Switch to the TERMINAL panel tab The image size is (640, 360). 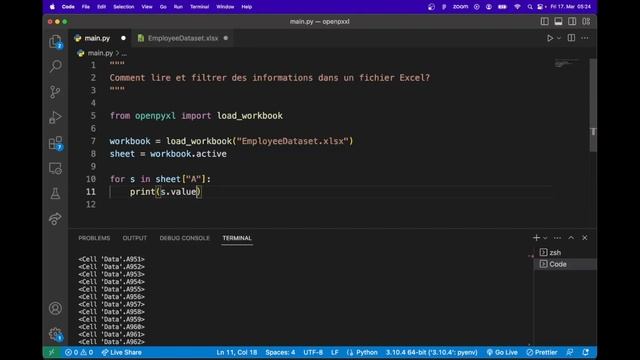[237, 238]
